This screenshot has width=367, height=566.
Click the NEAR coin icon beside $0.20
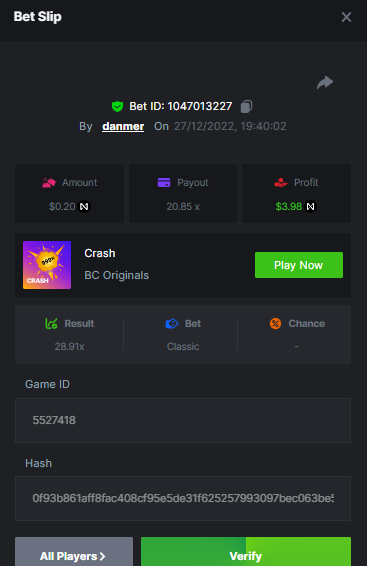84,206
